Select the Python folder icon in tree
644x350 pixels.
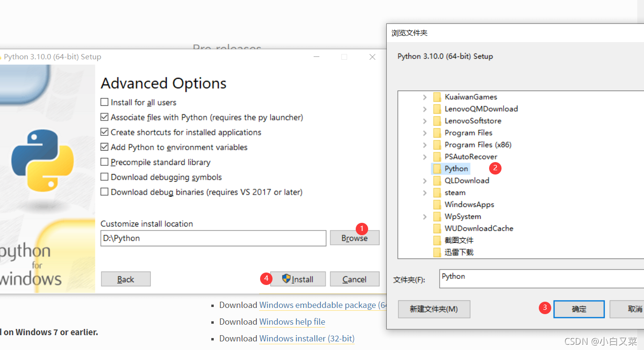click(437, 169)
